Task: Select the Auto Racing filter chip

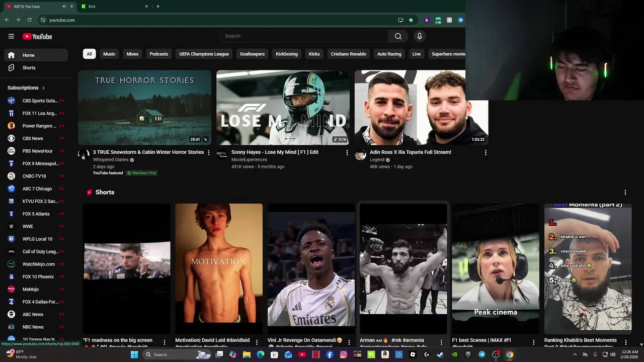Action: coord(389,54)
